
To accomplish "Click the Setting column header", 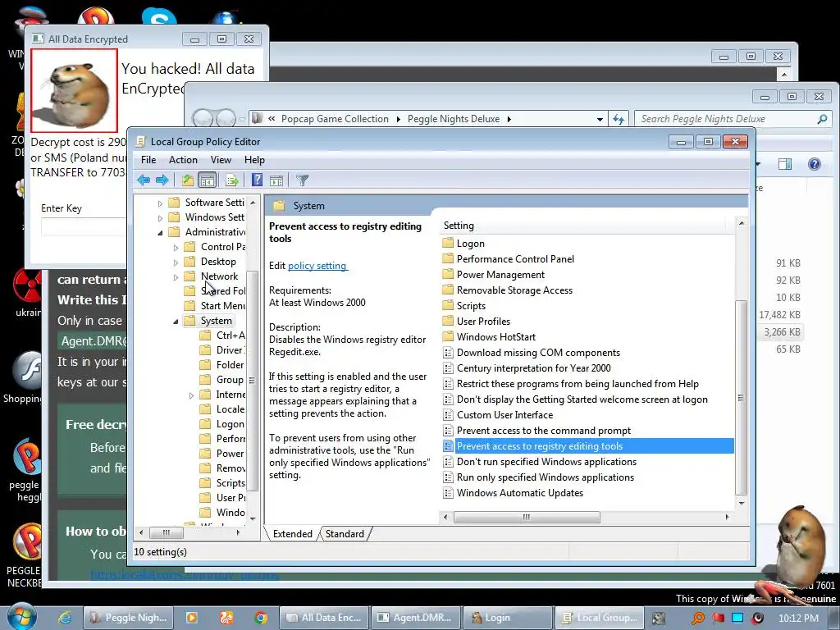I will click(x=585, y=226).
